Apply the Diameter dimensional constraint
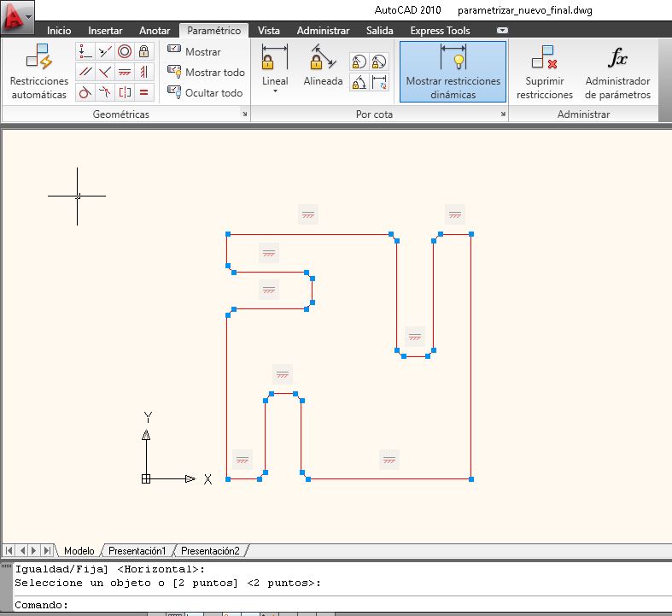 [x=379, y=62]
